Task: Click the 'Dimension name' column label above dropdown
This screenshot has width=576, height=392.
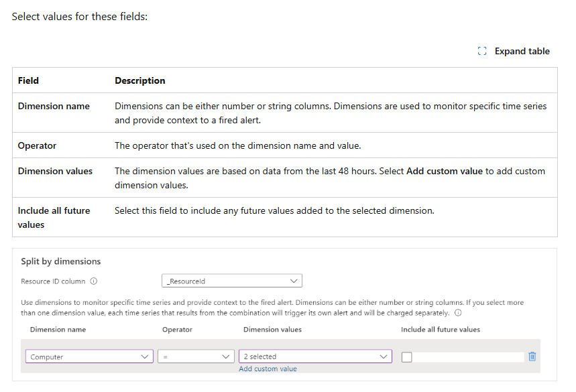Action: pos(58,330)
